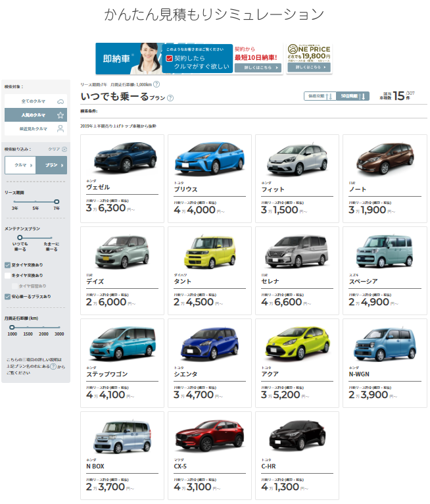430x504 pixels.
Task: Open the デイズ car card
Action: click(x=122, y=270)
